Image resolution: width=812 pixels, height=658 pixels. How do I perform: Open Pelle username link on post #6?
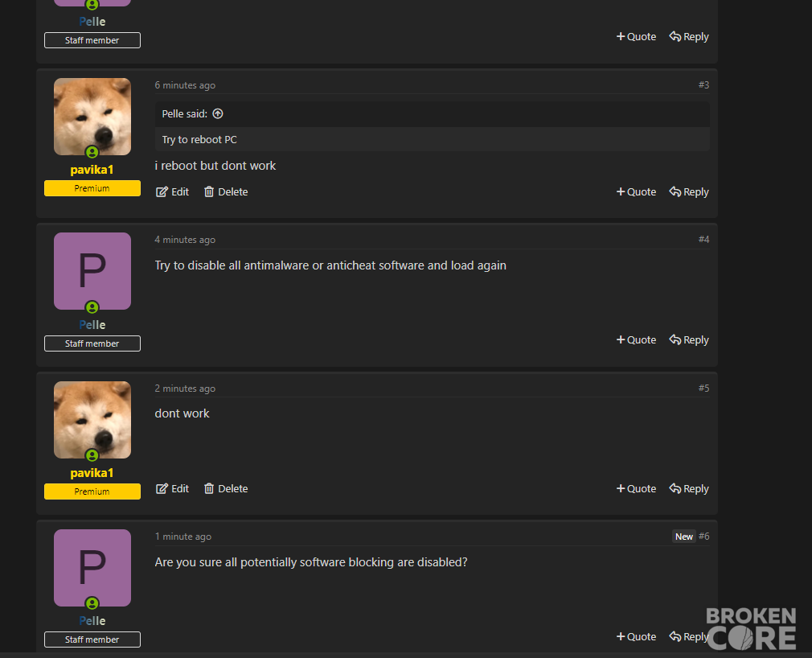92,621
